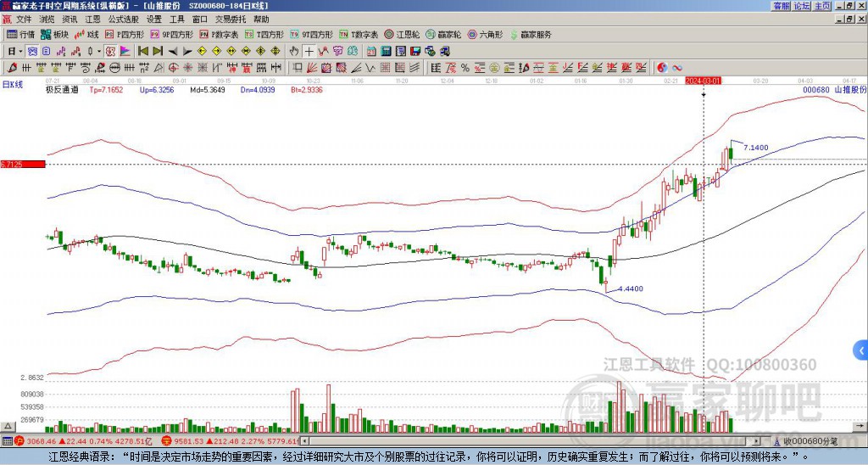Viewport: 868px width, 465px height.
Task: Click the infinity wave icon
Action: coord(677,68)
